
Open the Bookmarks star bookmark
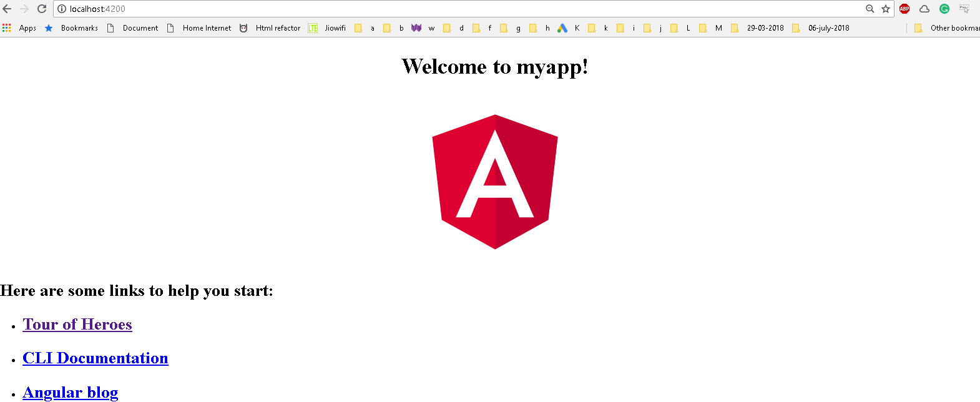coord(71,28)
